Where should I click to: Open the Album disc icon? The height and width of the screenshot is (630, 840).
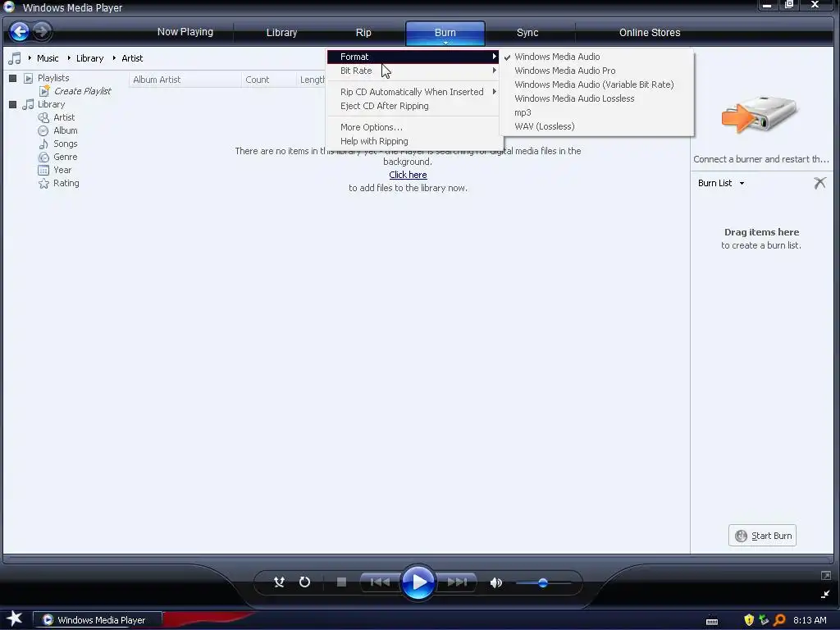click(43, 130)
